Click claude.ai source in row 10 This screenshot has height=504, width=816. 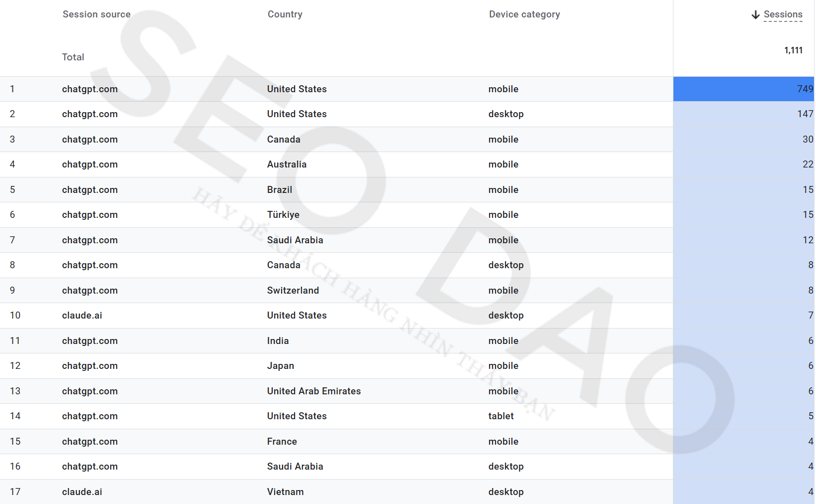pos(82,316)
